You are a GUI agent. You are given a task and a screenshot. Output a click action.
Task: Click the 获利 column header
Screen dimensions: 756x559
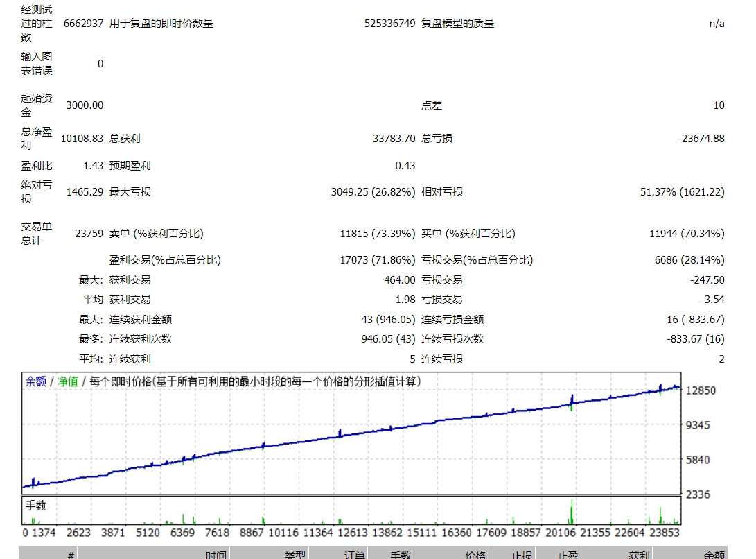pos(640,555)
